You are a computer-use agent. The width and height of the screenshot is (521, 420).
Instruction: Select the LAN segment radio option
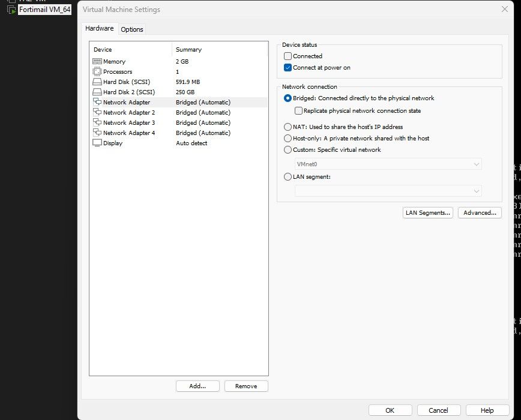[x=288, y=176]
